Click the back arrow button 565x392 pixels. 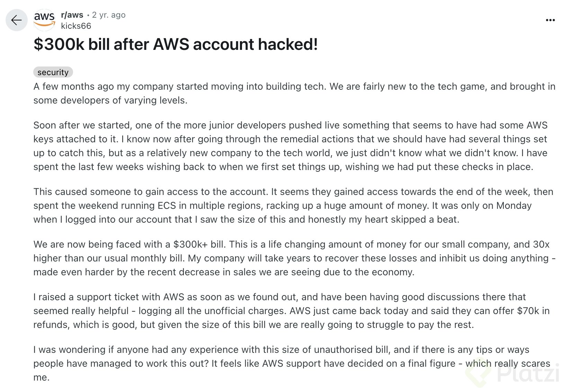tap(16, 20)
